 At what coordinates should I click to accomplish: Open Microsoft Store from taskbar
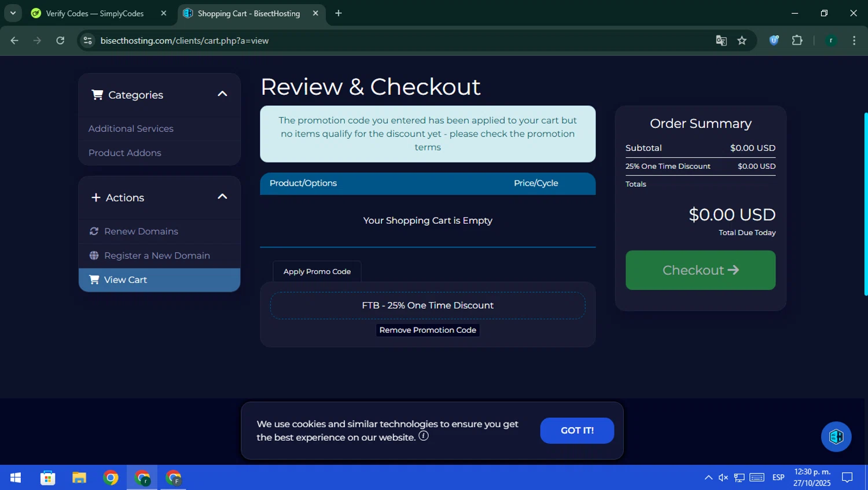(47, 478)
